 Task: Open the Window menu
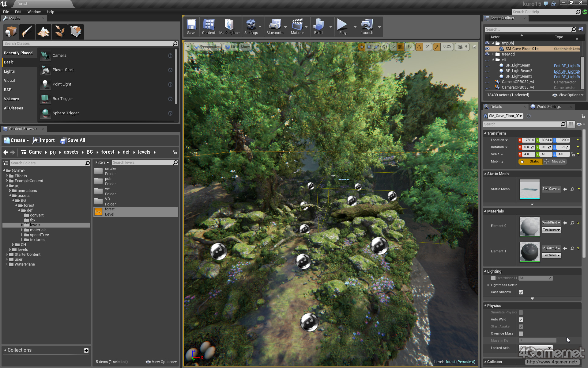click(34, 12)
